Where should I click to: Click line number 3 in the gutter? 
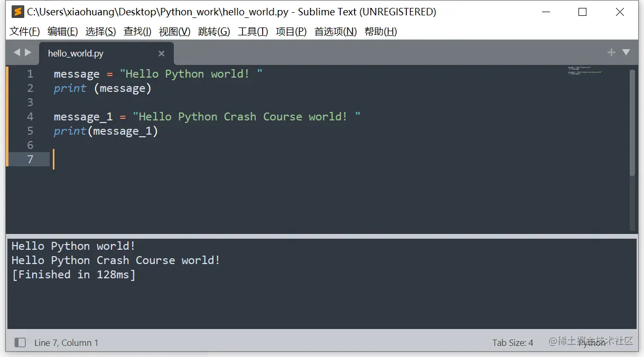pyautogui.click(x=30, y=102)
